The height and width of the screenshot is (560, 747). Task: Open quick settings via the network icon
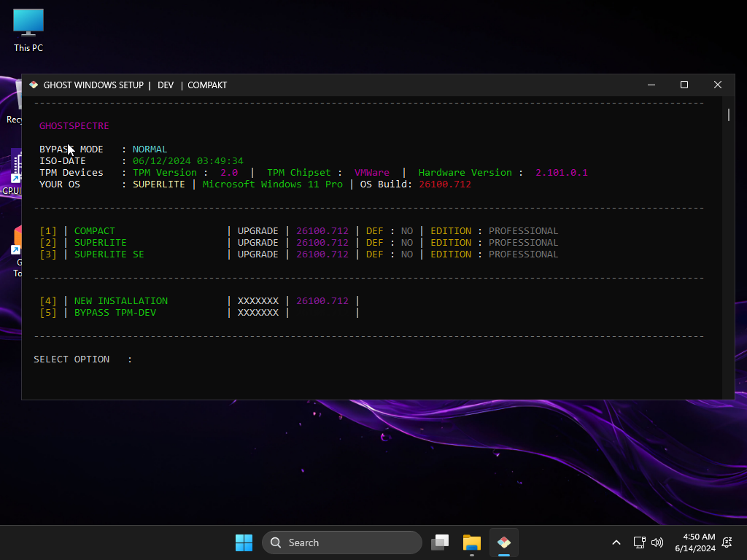tap(640, 542)
